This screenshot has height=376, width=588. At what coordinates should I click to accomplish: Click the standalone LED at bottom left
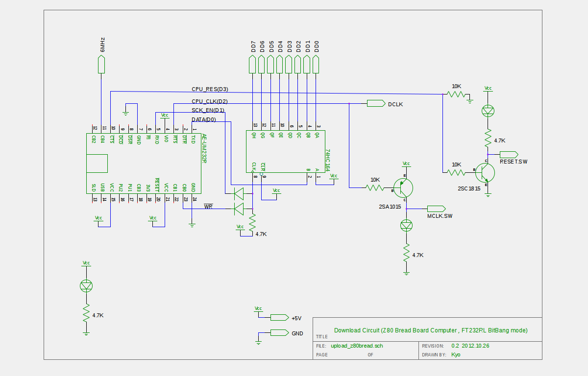[x=86, y=286]
